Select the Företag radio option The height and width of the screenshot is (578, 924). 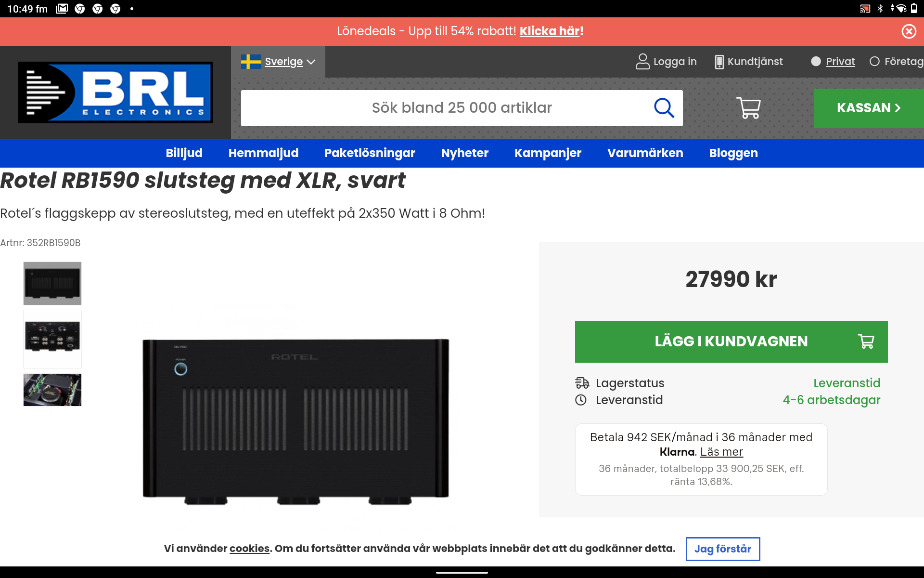874,62
